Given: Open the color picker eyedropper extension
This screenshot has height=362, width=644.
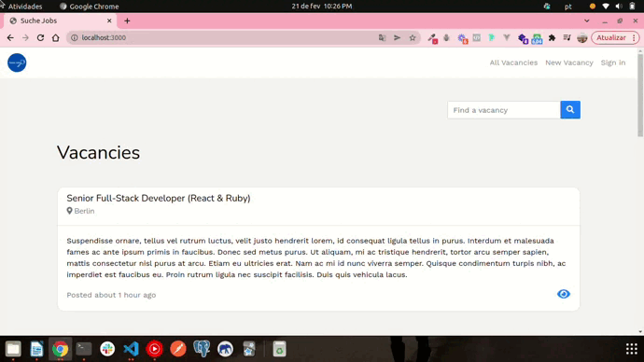Looking at the screenshot, I should tap(432, 38).
